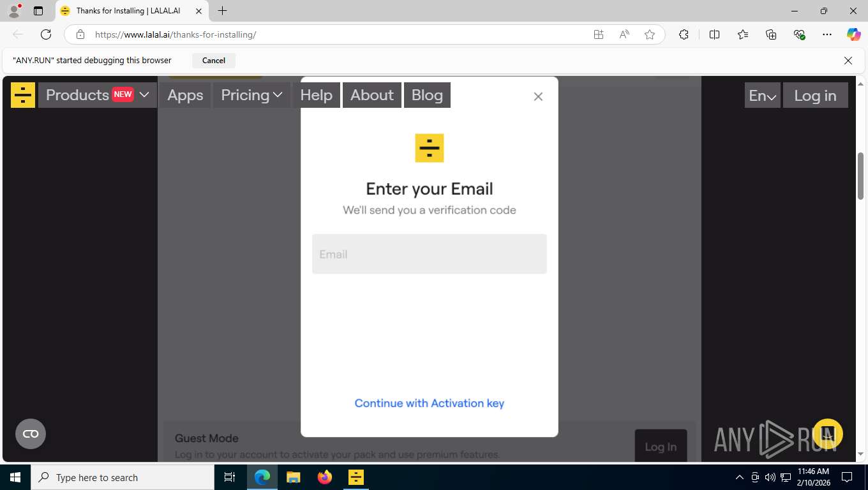Open the Favorites list

(743, 34)
